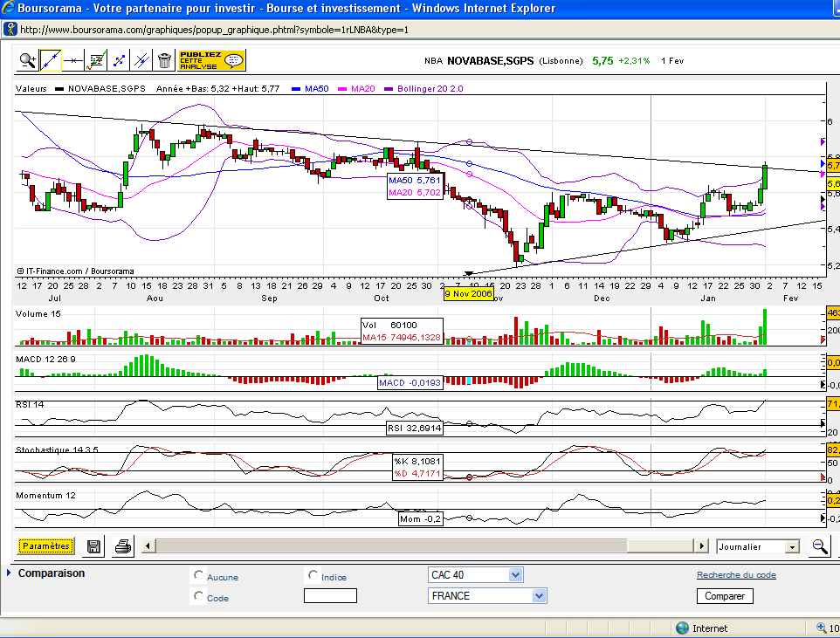Select the Aucune radio button
Screen dimensions: 840x638
199,576
